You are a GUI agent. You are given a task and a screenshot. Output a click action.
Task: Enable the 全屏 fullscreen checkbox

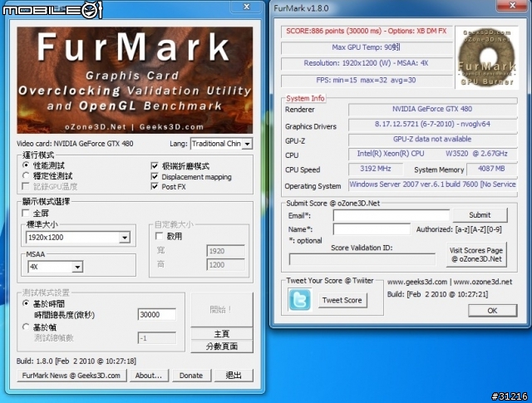pyautogui.click(x=26, y=213)
